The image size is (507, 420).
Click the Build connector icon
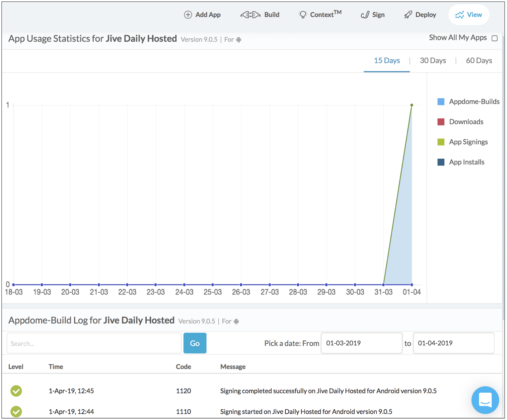pos(251,15)
